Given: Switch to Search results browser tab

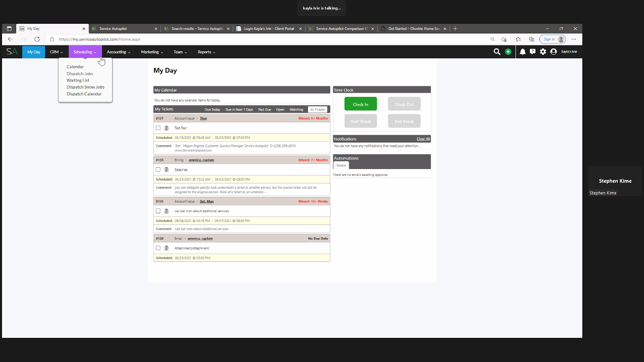Looking at the screenshot, I should pos(197,29).
